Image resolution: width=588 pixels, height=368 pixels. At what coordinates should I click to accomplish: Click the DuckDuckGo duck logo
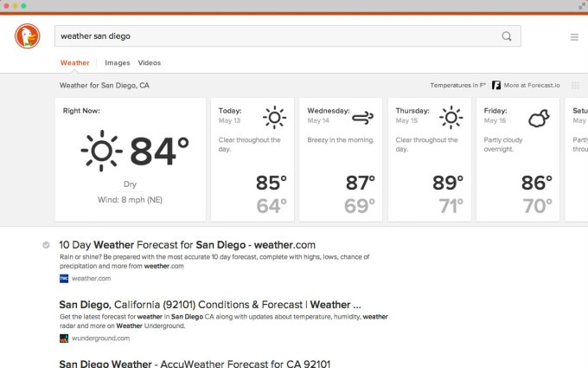[27, 36]
